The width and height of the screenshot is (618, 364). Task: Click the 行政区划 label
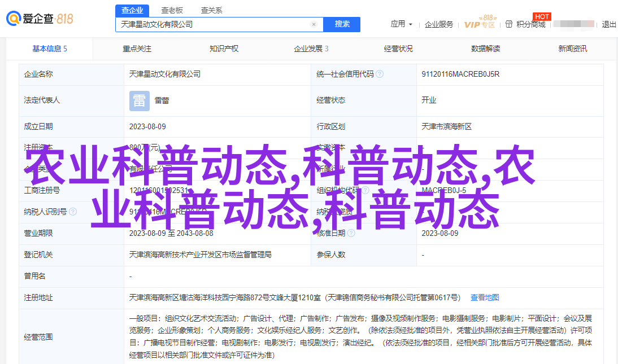[x=330, y=126]
